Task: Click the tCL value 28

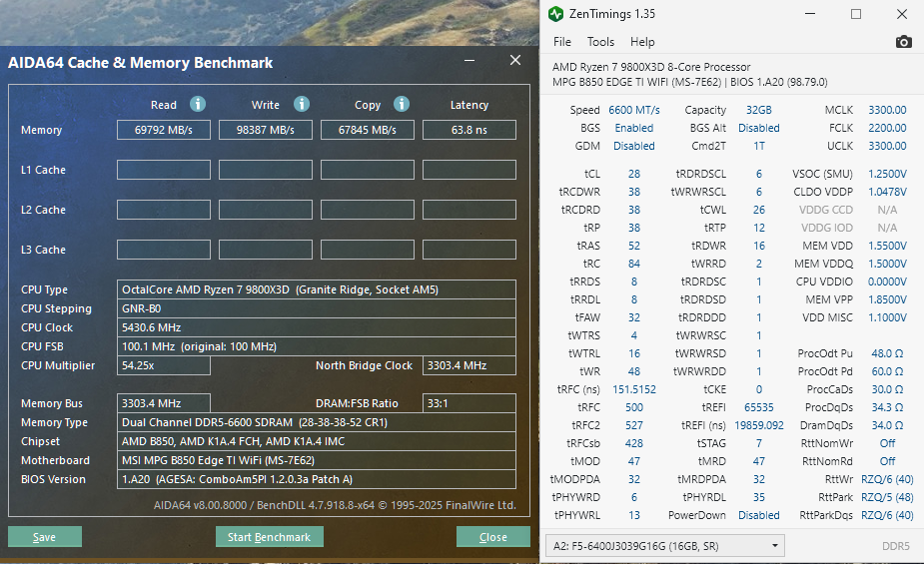Action: (634, 174)
